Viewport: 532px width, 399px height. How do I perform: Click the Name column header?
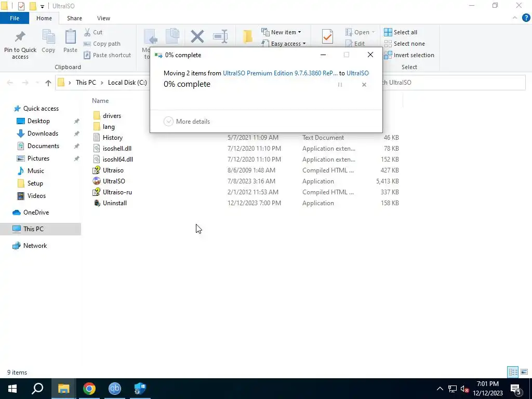click(100, 101)
